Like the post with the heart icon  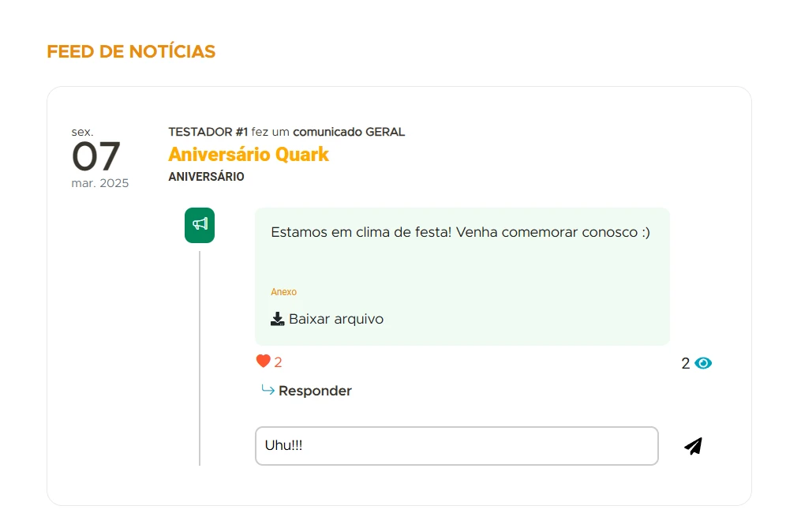(263, 362)
